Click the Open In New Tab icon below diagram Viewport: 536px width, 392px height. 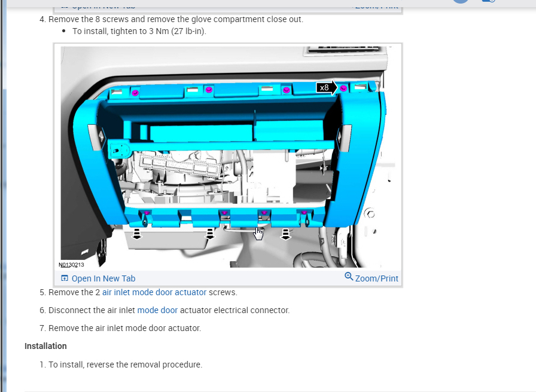click(64, 278)
